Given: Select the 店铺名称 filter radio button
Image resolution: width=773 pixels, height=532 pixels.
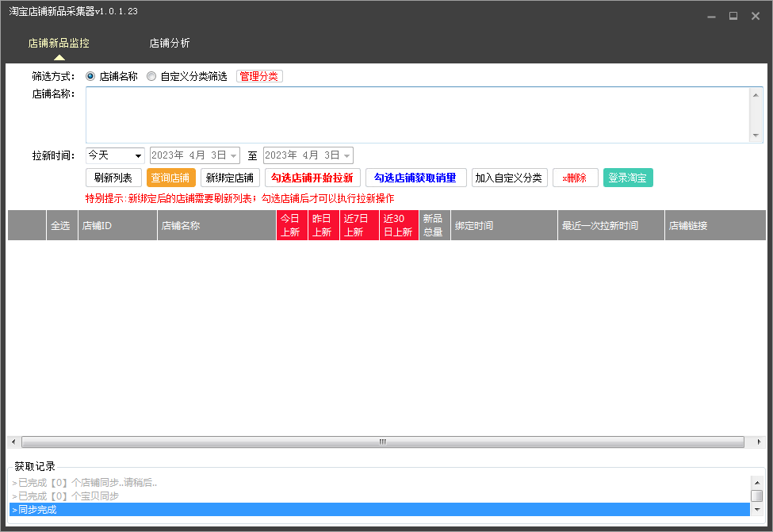Looking at the screenshot, I should (90, 76).
